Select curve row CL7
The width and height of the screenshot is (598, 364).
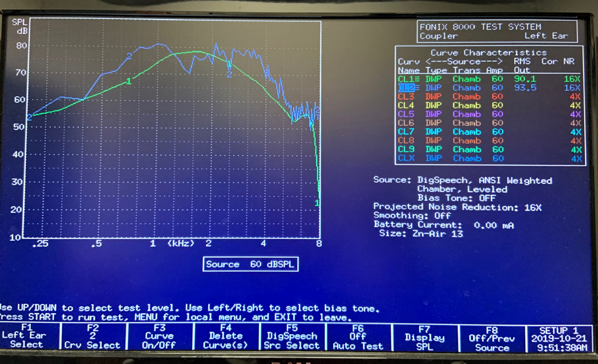(x=489, y=132)
